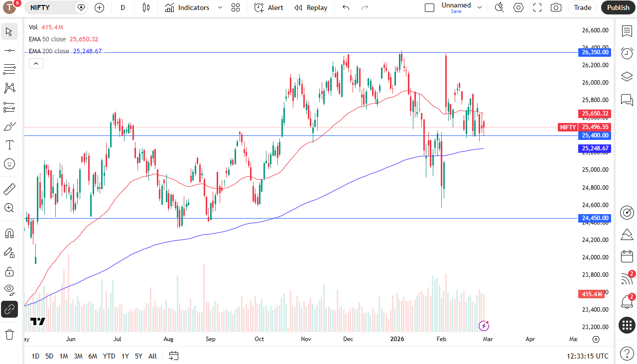Open time axis settings gear
This screenshot has height=364, width=637.
[x=596, y=340]
